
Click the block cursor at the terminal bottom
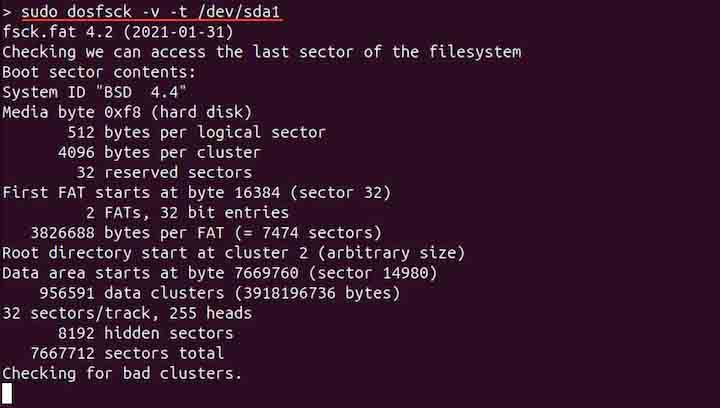click(8, 394)
